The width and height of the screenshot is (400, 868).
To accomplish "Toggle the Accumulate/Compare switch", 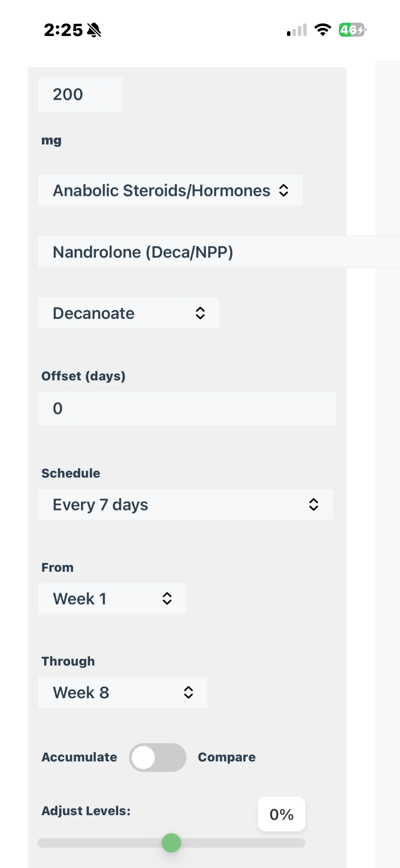I will pos(157,757).
